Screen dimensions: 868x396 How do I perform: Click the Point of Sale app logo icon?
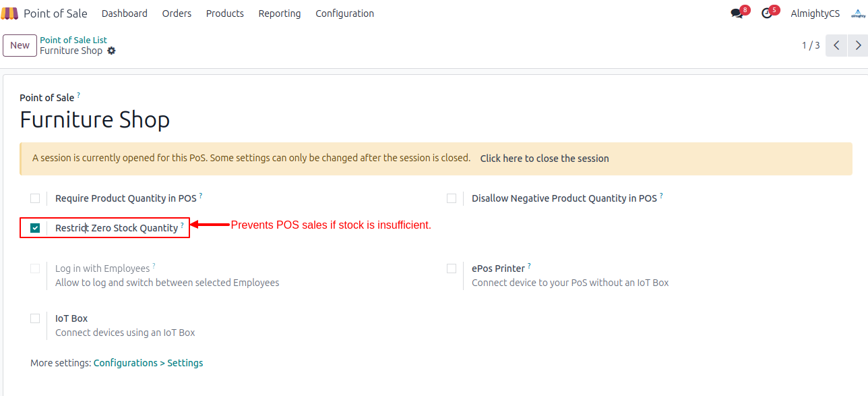click(10, 13)
